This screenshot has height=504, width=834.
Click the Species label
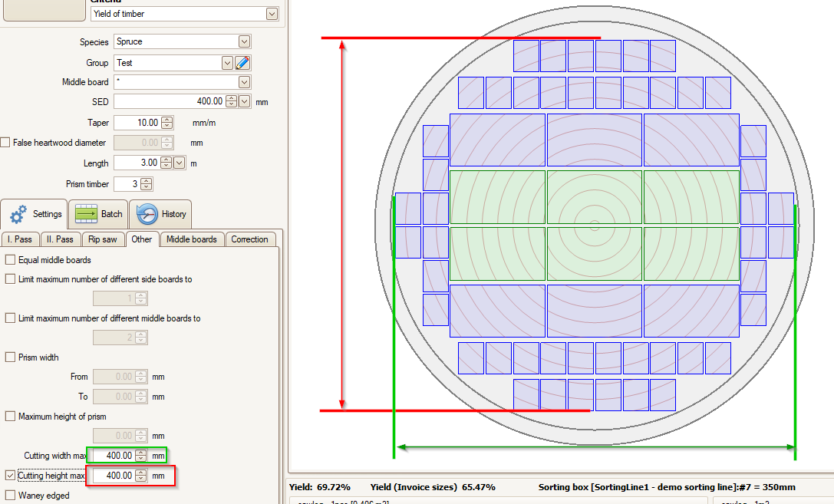tap(94, 42)
